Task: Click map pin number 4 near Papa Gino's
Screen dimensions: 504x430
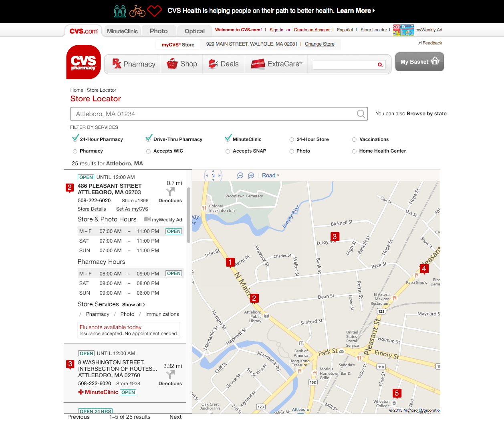Action: coord(424,269)
